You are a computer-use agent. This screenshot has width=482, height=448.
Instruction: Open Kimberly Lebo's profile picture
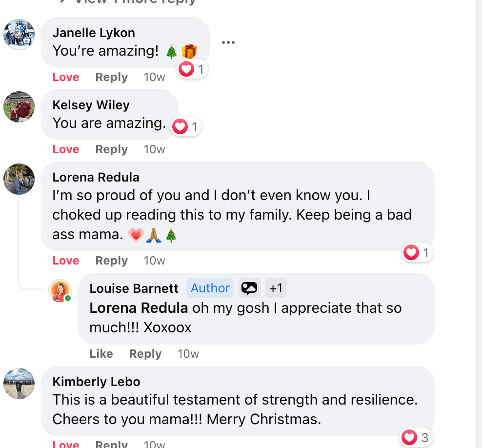[x=19, y=384]
